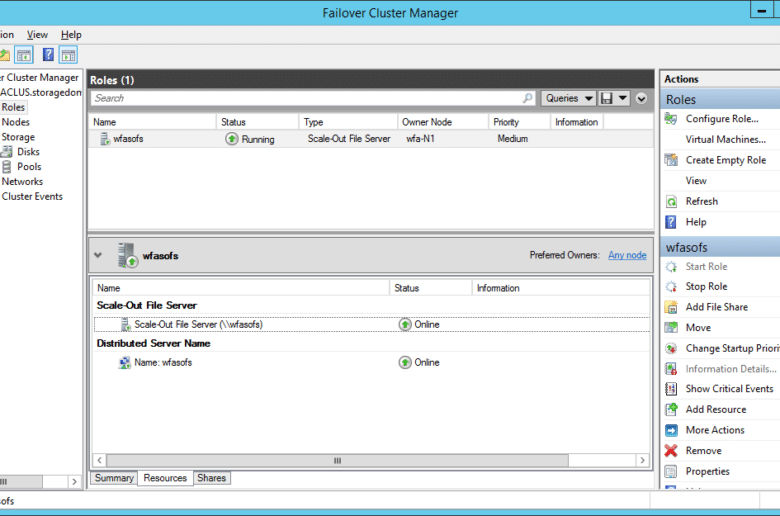Click the Properties action icon
The height and width of the screenshot is (516, 780).
click(x=671, y=471)
